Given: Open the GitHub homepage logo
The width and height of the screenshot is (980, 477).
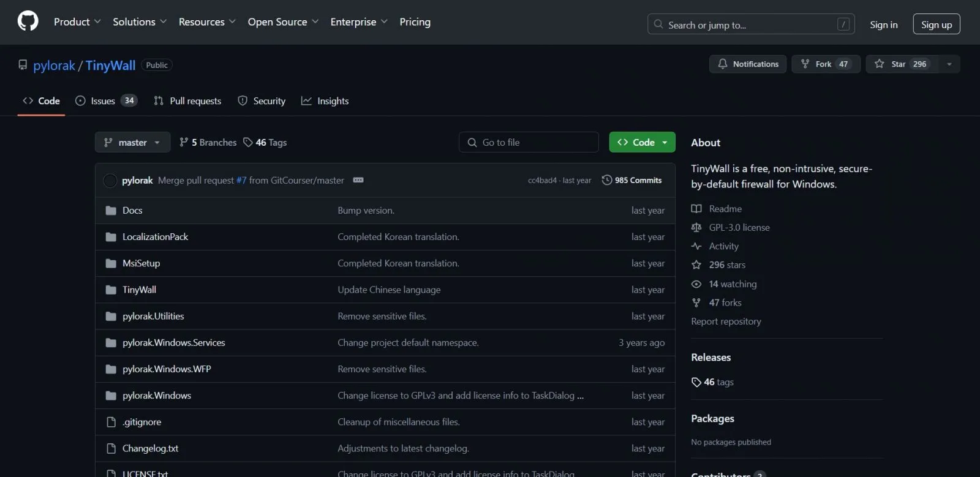Looking at the screenshot, I should pyautogui.click(x=28, y=21).
